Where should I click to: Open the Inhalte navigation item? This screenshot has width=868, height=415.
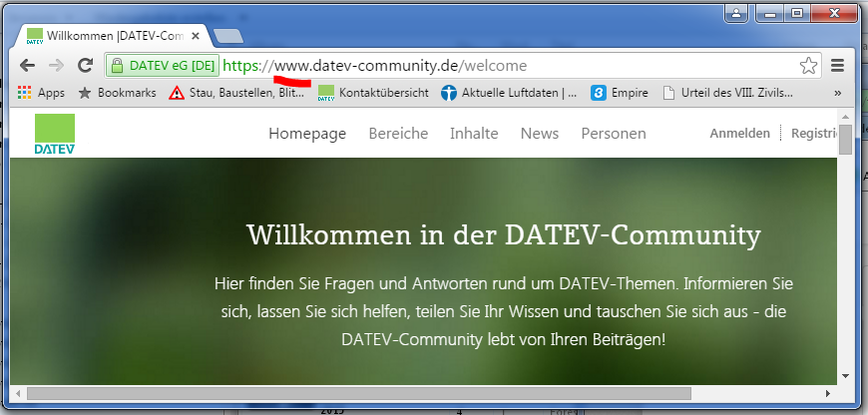point(474,134)
